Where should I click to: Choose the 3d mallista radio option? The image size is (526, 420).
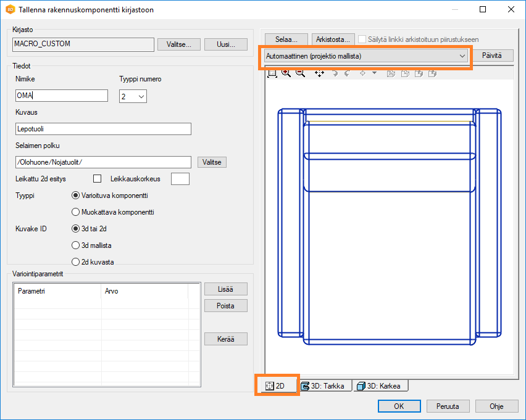point(76,245)
